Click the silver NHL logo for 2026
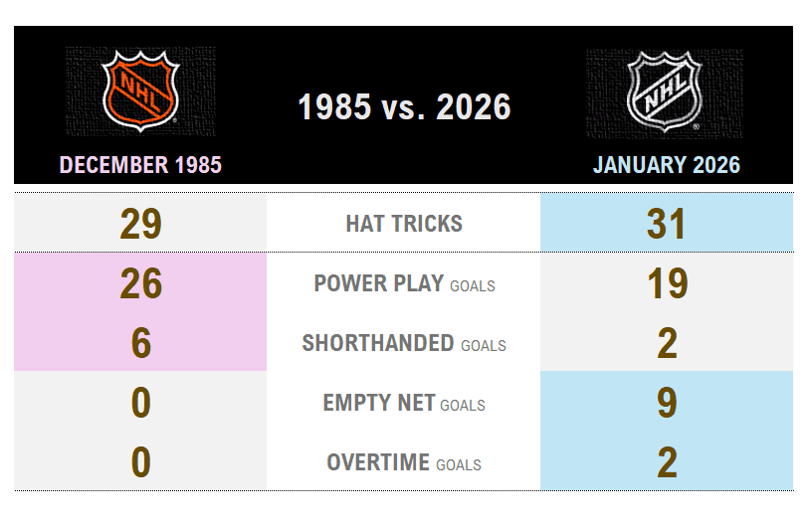 [x=665, y=91]
